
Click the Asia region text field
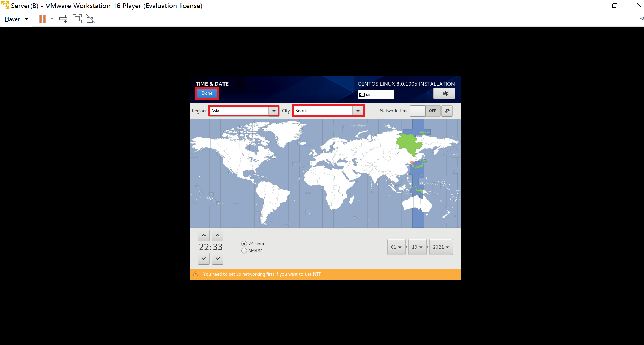(x=239, y=111)
